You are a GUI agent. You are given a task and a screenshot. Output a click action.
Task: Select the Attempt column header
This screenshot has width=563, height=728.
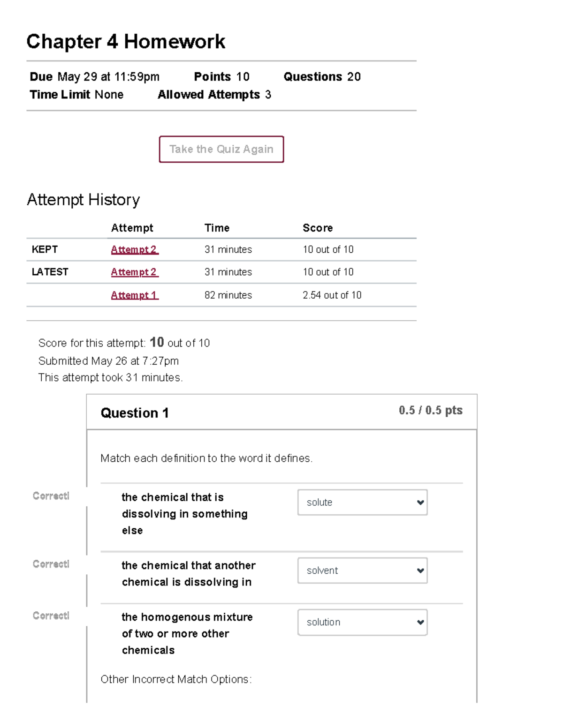(132, 228)
